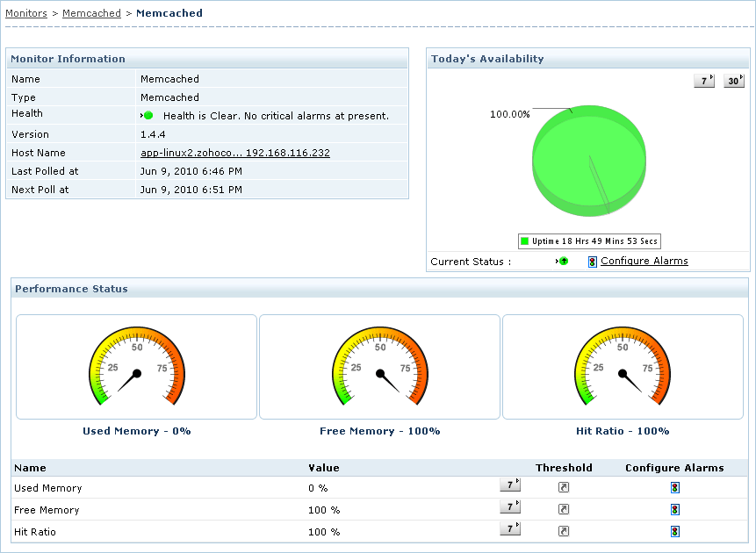Click the Configure Alarms link
The height and width of the screenshot is (553, 756).
(644, 261)
